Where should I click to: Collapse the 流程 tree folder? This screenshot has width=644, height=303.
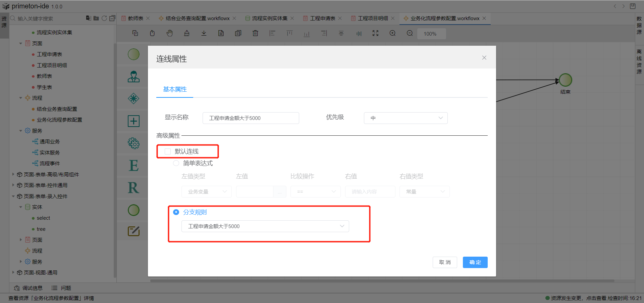coord(21,98)
